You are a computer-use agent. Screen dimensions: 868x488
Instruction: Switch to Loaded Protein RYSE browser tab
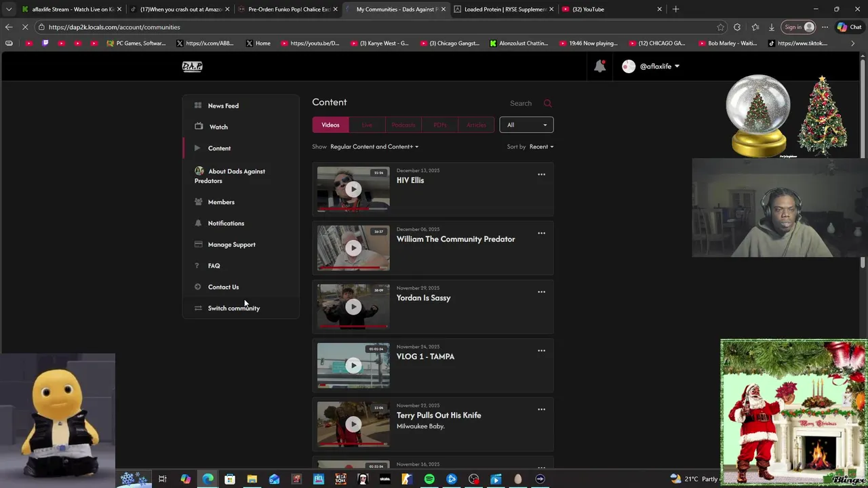503,9
